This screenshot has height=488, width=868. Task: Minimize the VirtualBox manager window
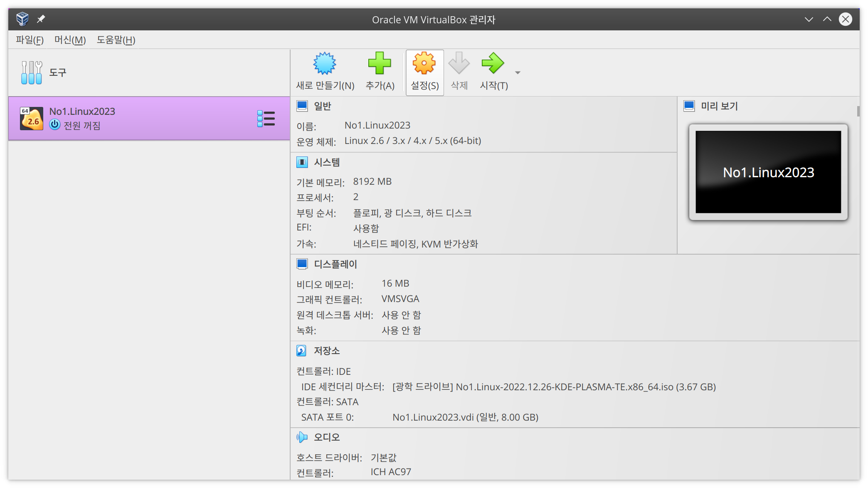[x=809, y=20]
